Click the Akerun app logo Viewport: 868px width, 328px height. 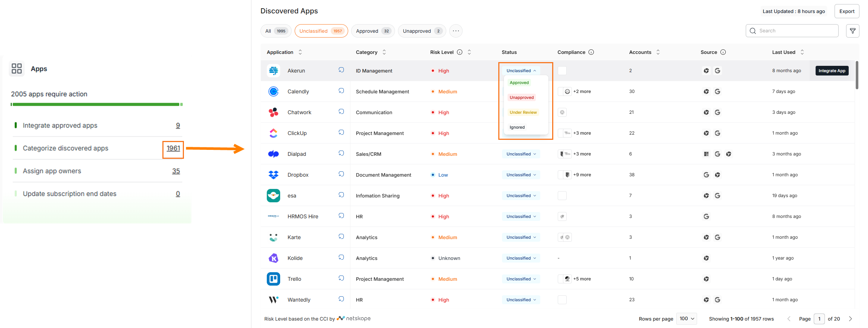click(x=273, y=70)
